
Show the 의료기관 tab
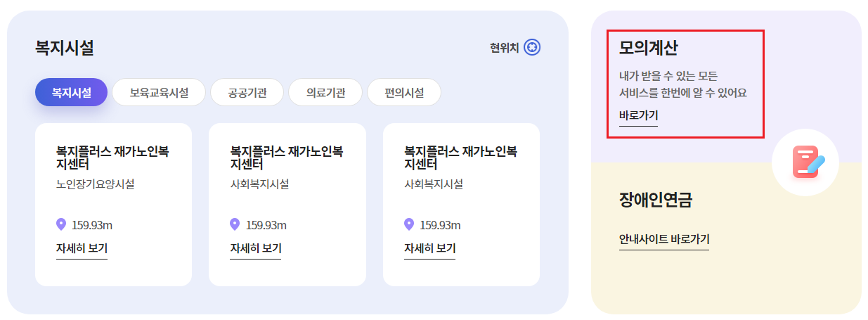pos(325,92)
